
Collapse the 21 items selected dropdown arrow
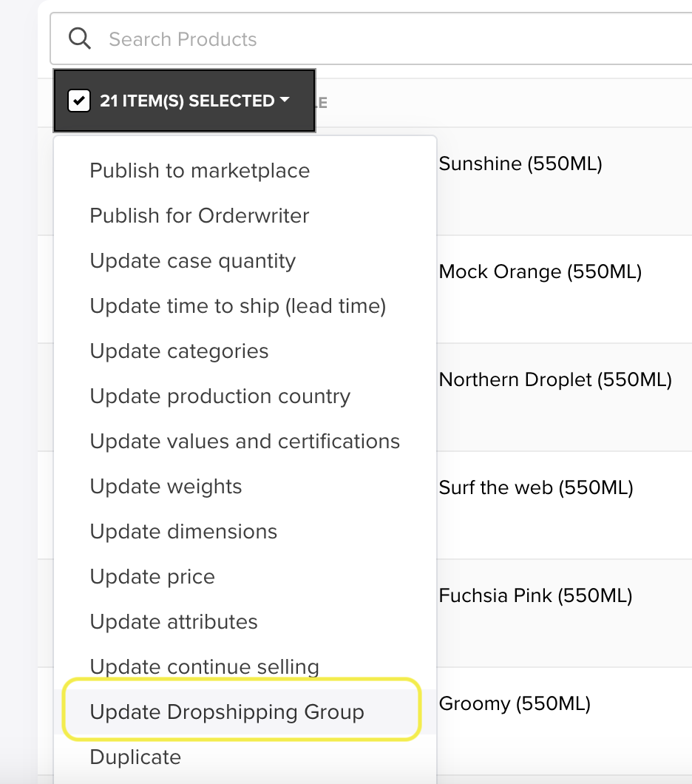click(285, 100)
